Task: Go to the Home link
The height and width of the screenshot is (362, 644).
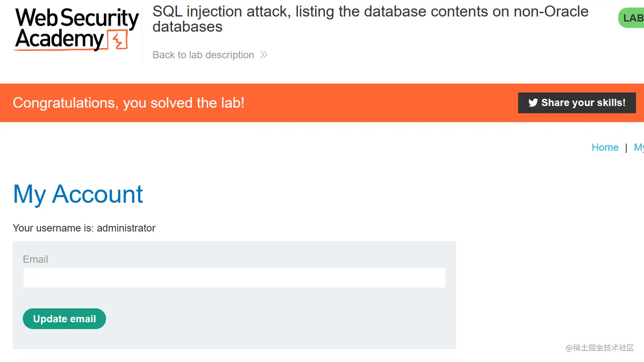Action: point(605,147)
